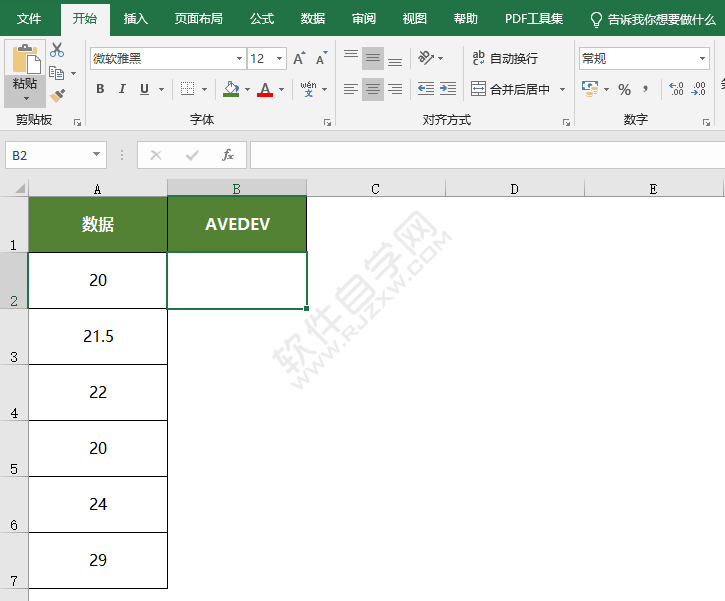The image size is (725, 601).
Task: Open alignment group dialog launcher
Action: tap(566, 122)
